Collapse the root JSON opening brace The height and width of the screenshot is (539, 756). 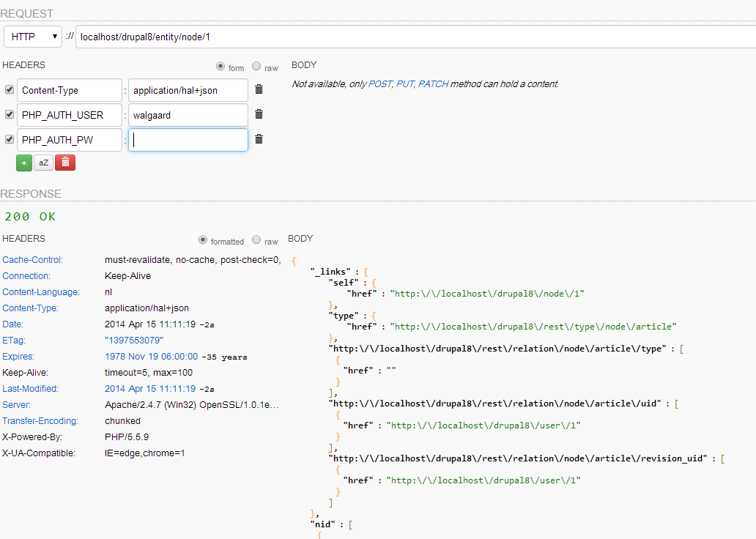[x=294, y=261]
